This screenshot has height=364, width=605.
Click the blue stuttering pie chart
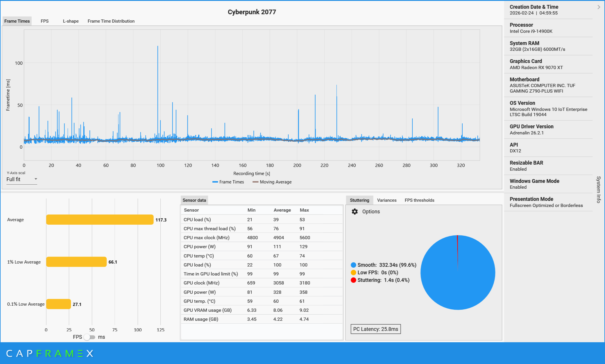tap(458, 279)
